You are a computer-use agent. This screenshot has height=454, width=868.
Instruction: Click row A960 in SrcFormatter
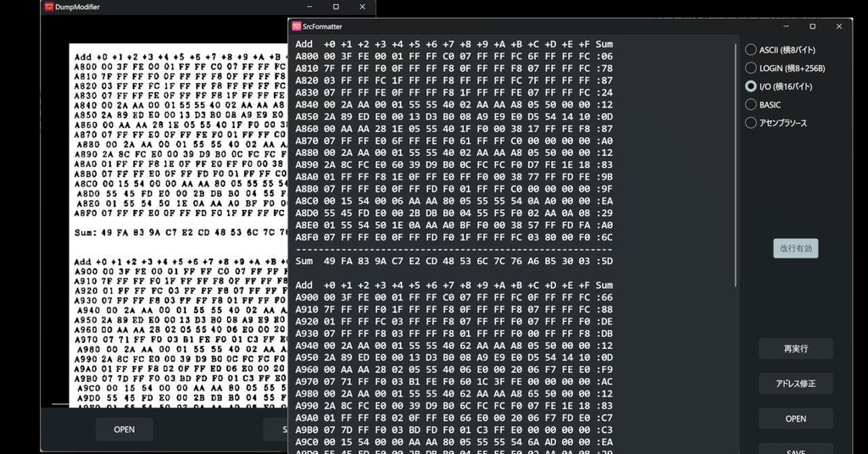[x=454, y=370]
